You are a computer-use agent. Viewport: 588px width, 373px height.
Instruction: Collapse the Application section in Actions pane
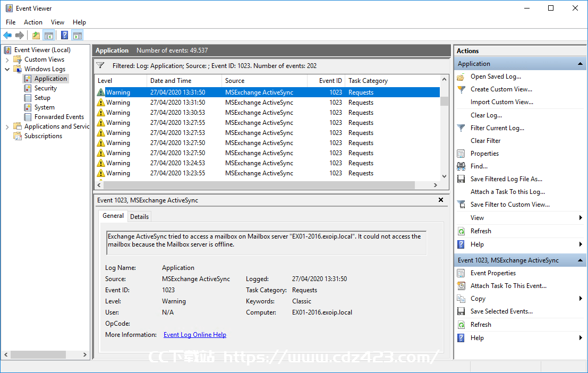[580, 64]
